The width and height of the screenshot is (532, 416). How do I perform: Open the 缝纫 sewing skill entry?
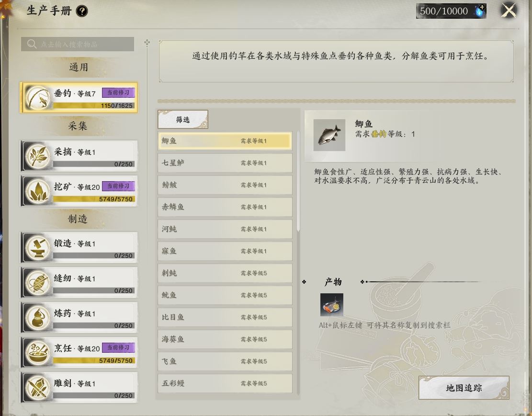tap(79, 283)
